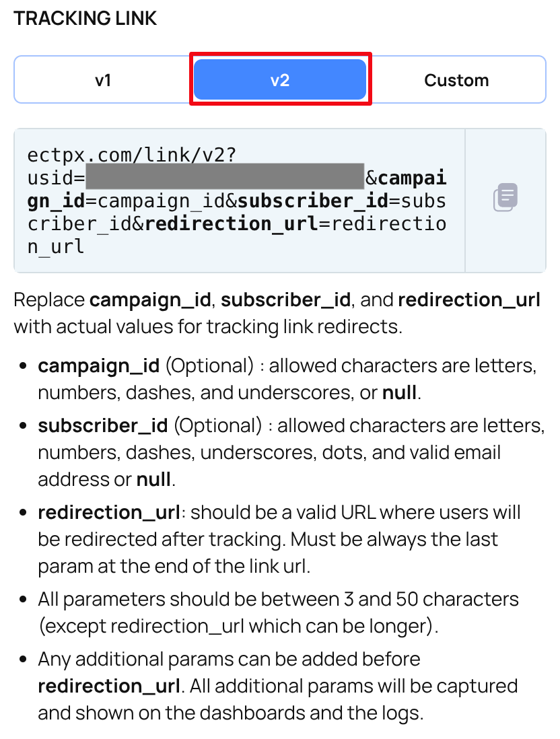The height and width of the screenshot is (739, 560).
Task: Click the grayed-out usid placeholder bar
Action: tap(222, 177)
